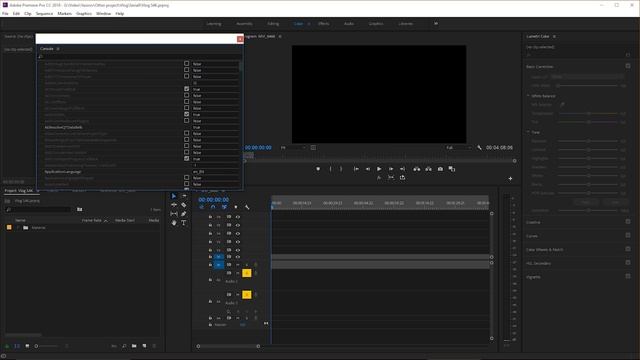Screen dimensions: 640x360
Task: Toggle the Curves section checkbox
Action: (628, 236)
